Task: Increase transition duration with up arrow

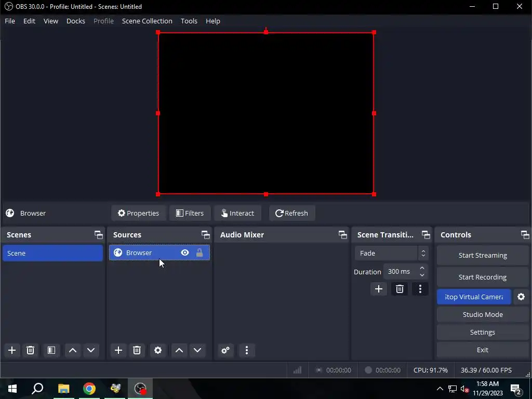Action: click(x=422, y=268)
